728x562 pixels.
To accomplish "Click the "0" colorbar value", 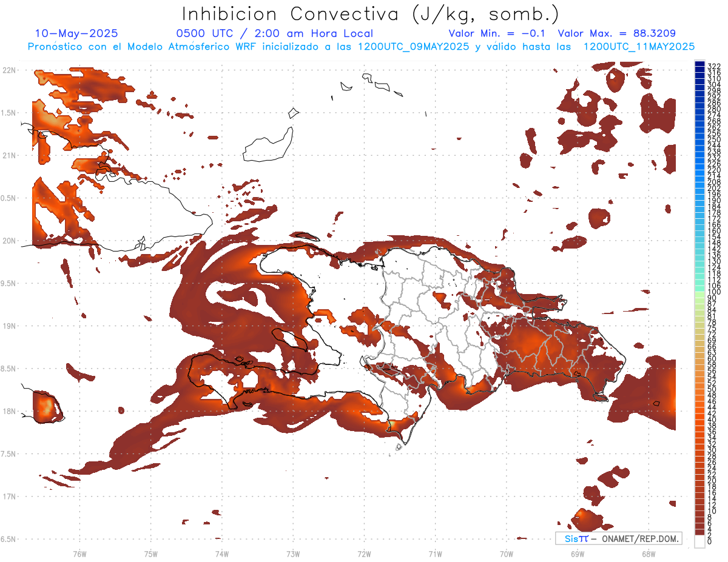I will point(710,540).
